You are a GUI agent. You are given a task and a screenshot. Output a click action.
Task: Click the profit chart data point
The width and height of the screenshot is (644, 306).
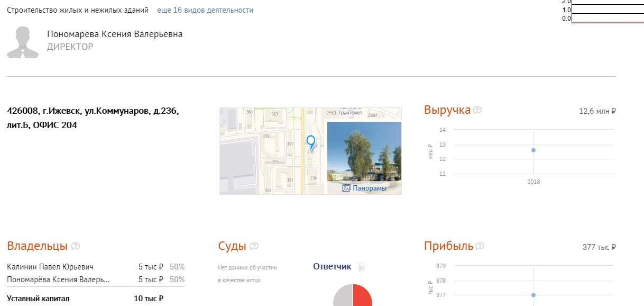coord(533,295)
